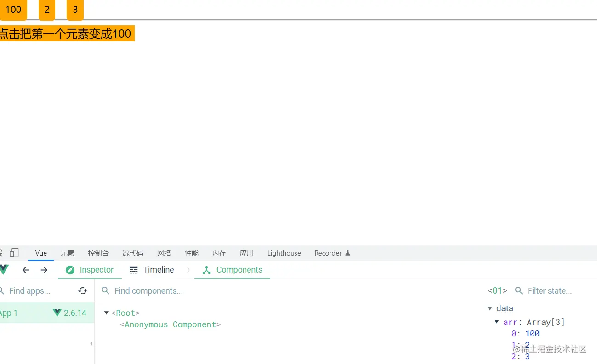Collapse the Root component tree arrow

click(x=107, y=313)
